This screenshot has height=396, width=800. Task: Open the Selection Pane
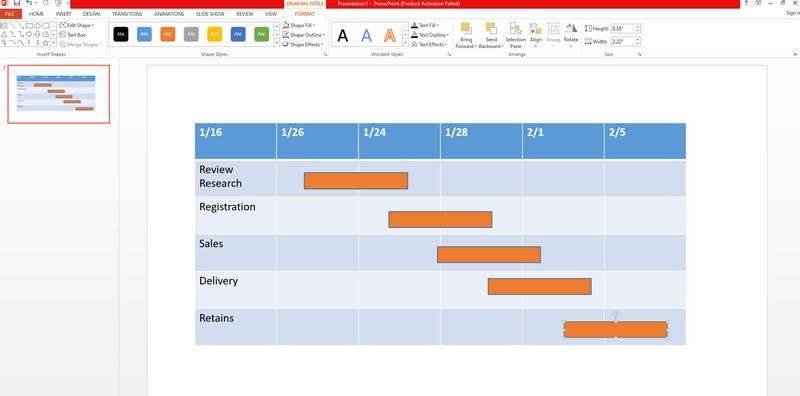pos(515,35)
